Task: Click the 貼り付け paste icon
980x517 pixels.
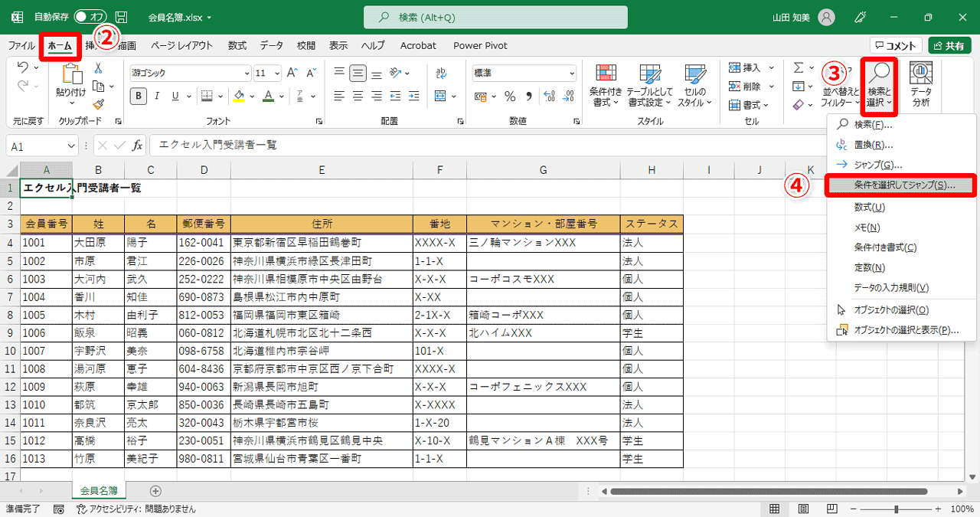Action: point(73,77)
